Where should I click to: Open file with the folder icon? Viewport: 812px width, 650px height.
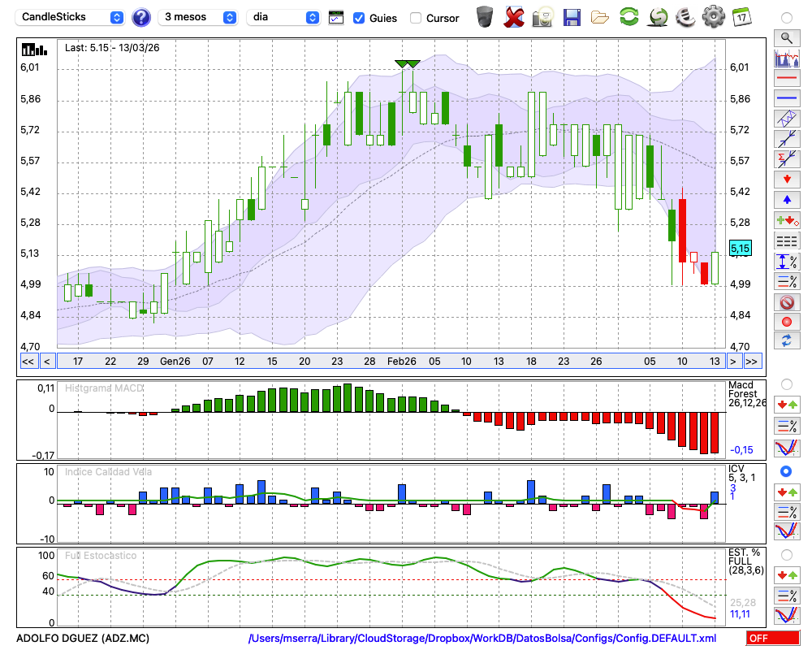tap(600, 18)
